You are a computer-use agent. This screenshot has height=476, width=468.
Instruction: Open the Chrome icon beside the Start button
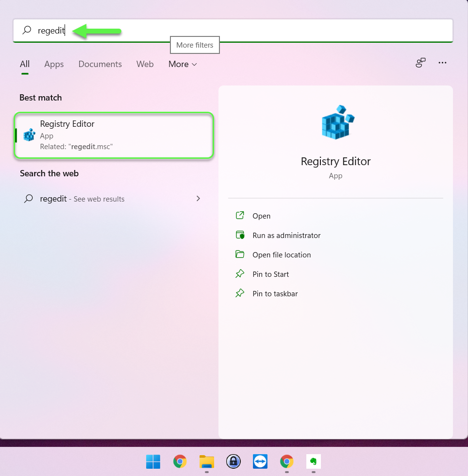(x=180, y=461)
